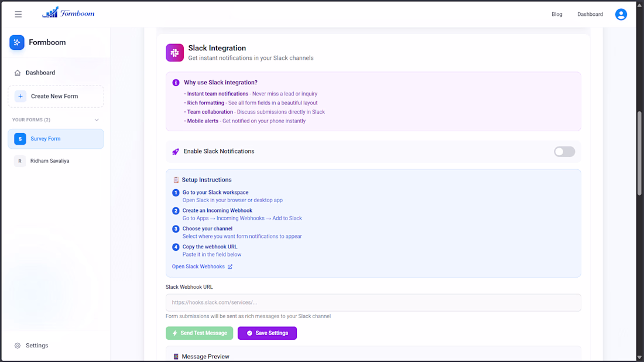This screenshot has width=644, height=362.
Task: Click the info icon beside Why use Slack
Action: coord(176,83)
